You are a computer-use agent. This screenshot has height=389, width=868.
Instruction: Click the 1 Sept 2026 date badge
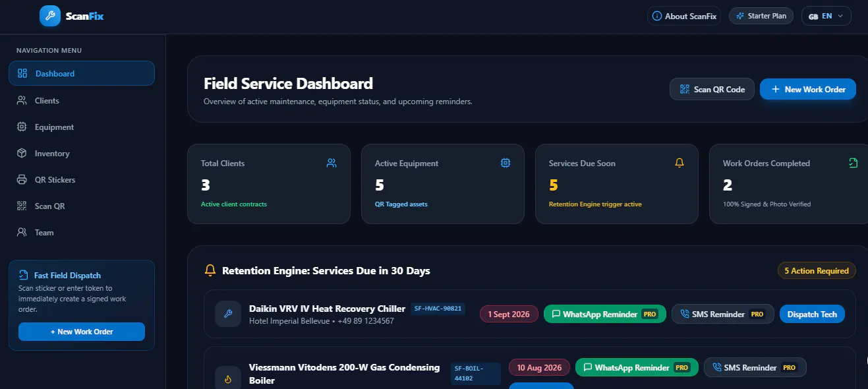[x=509, y=314]
